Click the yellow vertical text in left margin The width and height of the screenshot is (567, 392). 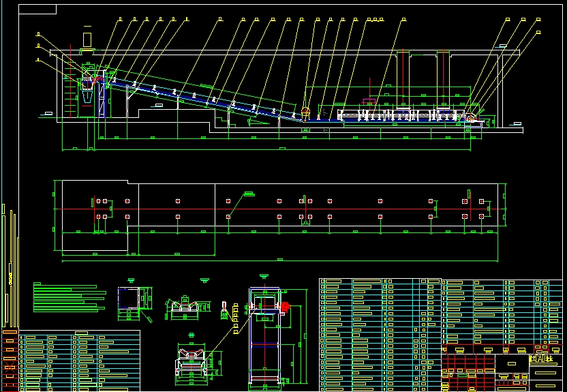(x=10, y=278)
